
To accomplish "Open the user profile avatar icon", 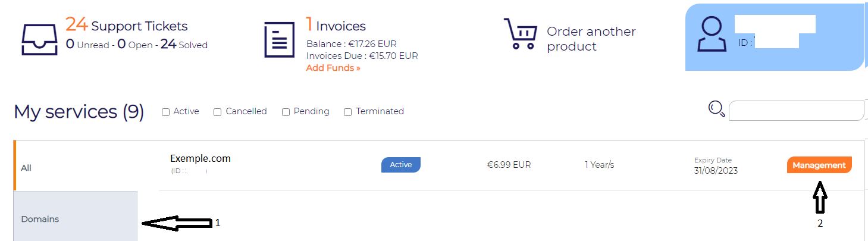I will coord(712,34).
